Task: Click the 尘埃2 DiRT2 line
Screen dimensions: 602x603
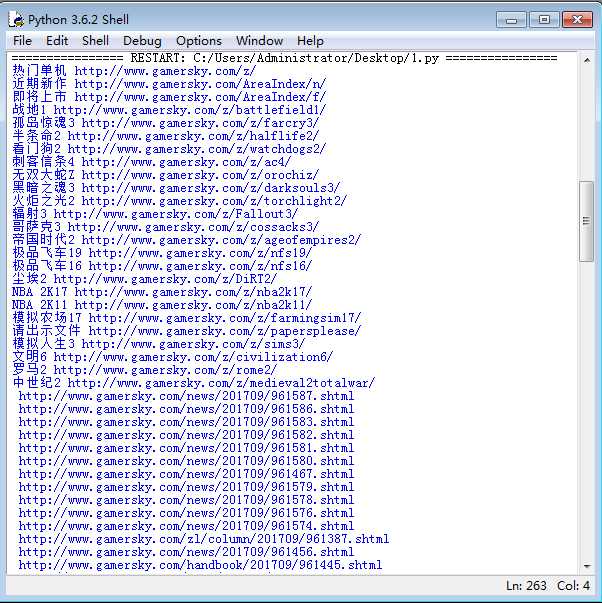Action: tap(144, 279)
